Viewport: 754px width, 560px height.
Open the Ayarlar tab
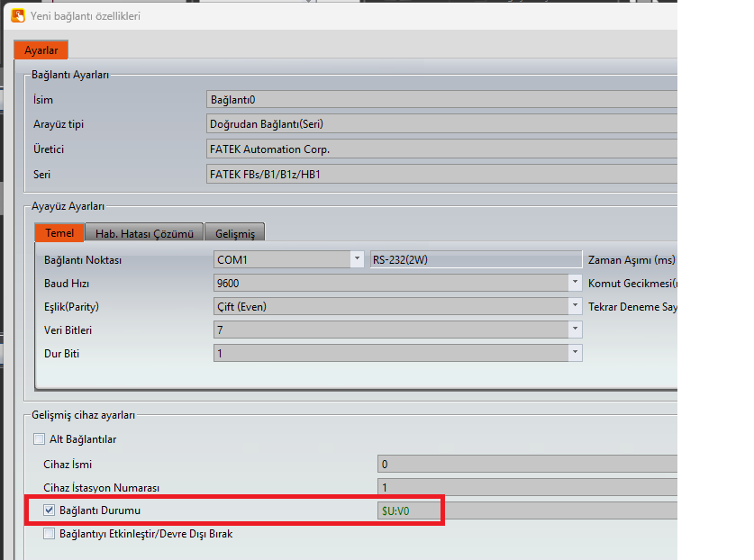[x=41, y=50]
